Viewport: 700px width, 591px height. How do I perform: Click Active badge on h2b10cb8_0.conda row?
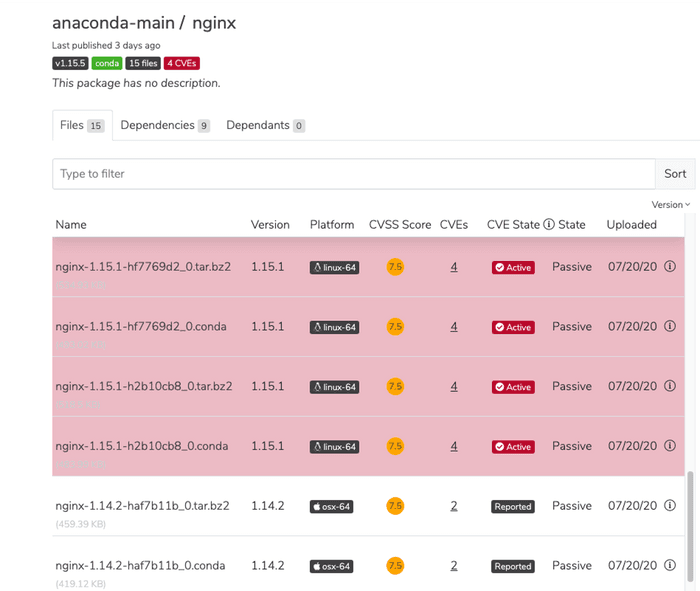click(513, 447)
